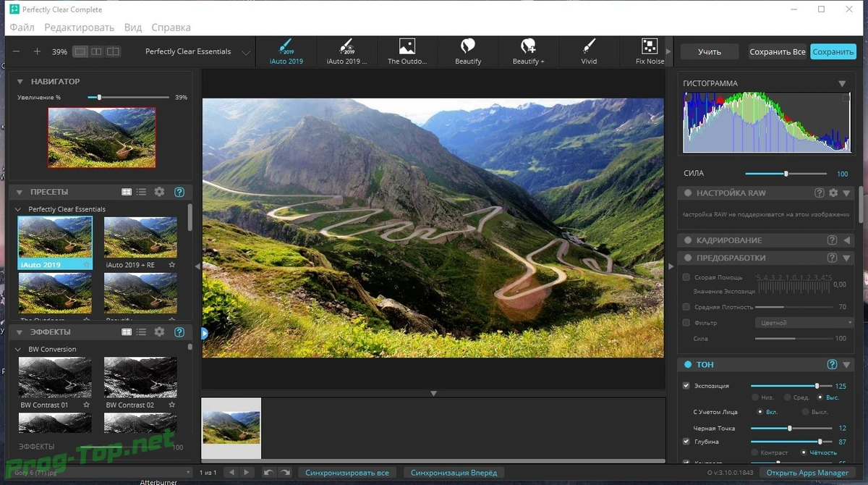Uncheck the Глубина checkbox
This screenshot has width=868, height=485.
tap(686, 442)
